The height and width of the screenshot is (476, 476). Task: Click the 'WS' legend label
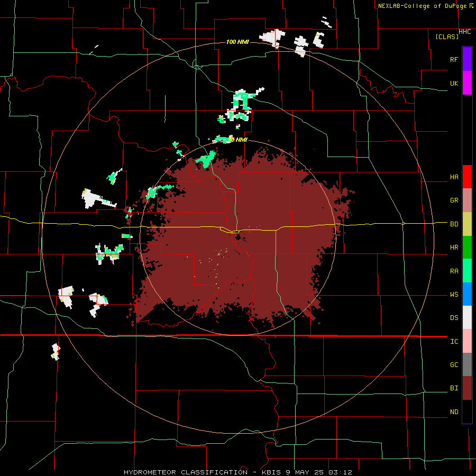coord(454,295)
